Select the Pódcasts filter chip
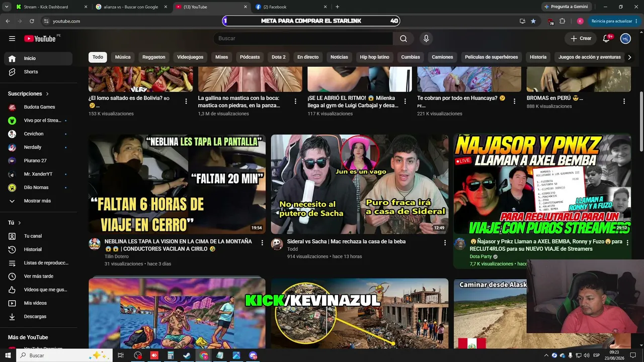Image resolution: width=644 pixels, height=362 pixels. click(x=250, y=57)
